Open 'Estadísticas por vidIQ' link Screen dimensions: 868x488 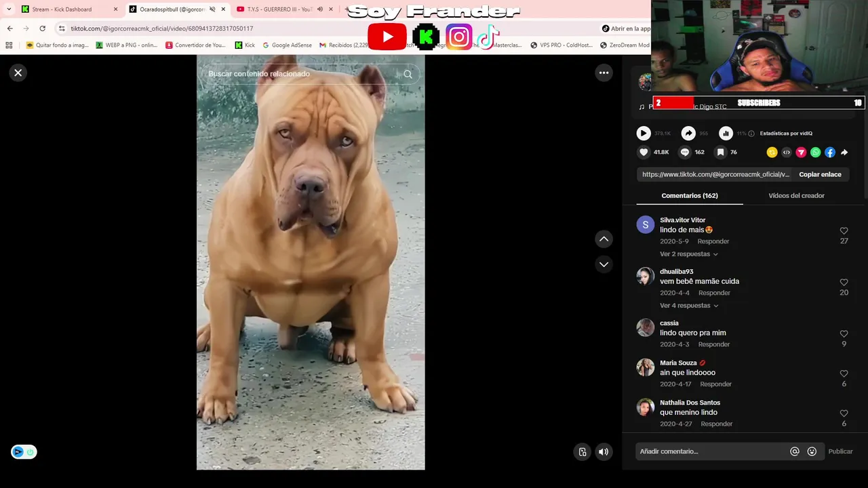pyautogui.click(x=786, y=134)
